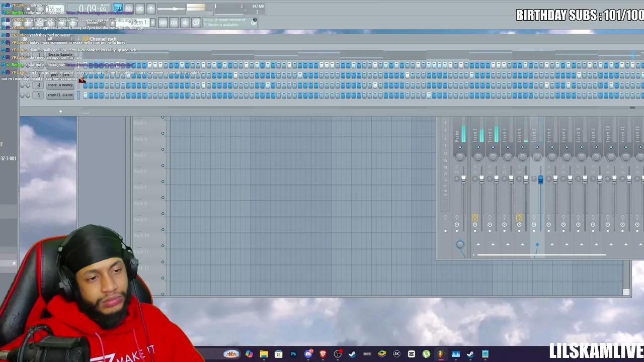Mute Insert 7 using its LED

pyautogui.click(x=567, y=147)
